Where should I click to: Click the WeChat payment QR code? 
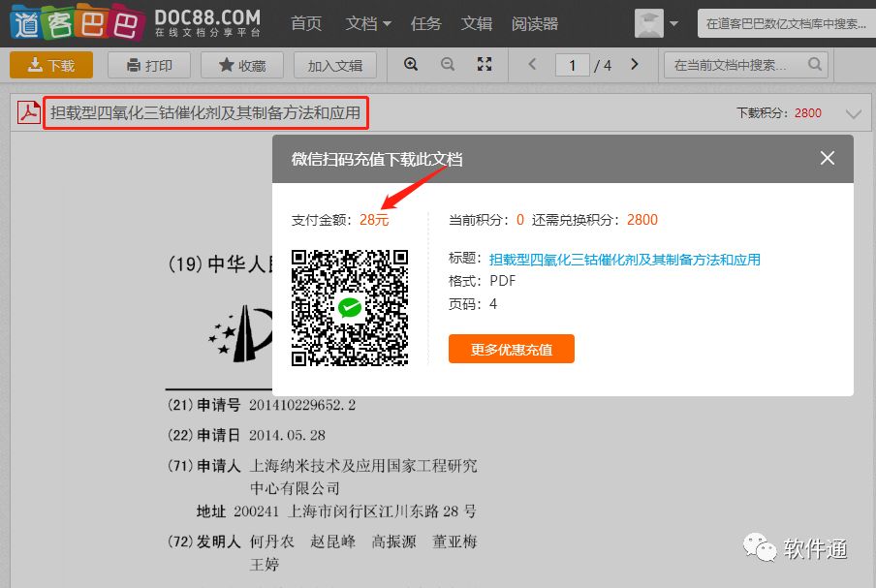click(350, 308)
